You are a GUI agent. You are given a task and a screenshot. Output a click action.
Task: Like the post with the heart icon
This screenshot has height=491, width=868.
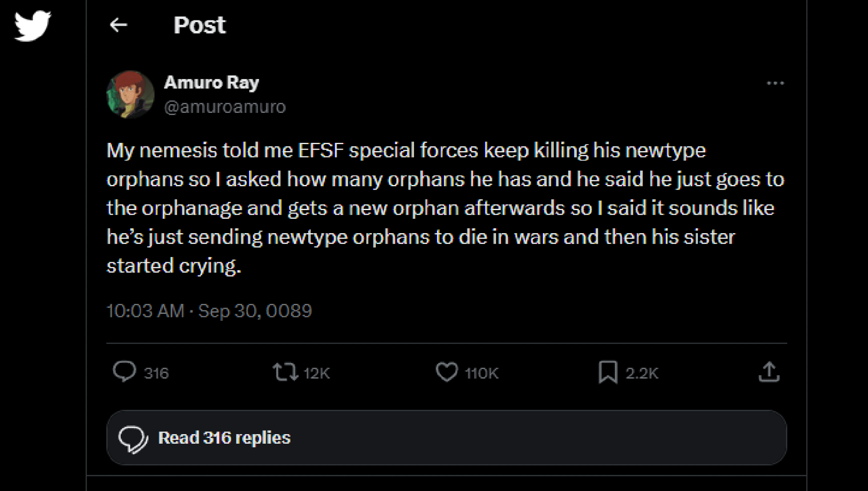pyautogui.click(x=447, y=372)
